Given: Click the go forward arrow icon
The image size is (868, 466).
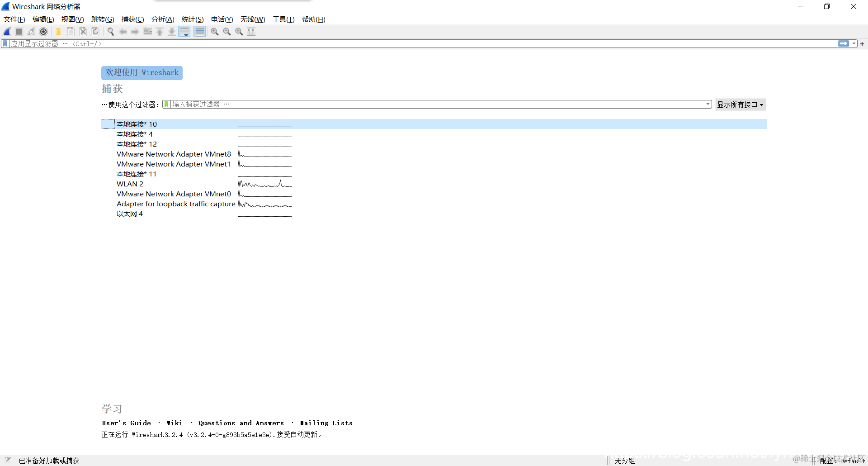Looking at the screenshot, I should [135, 32].
